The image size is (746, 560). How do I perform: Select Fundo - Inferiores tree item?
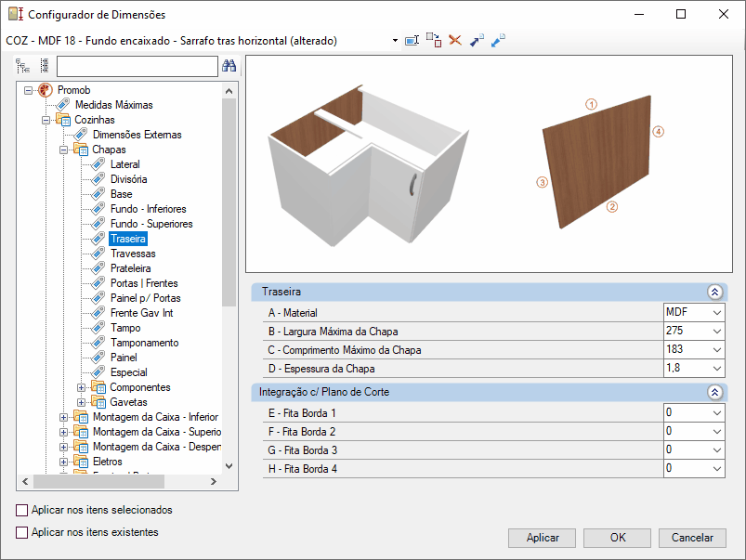tap(148, 209)
